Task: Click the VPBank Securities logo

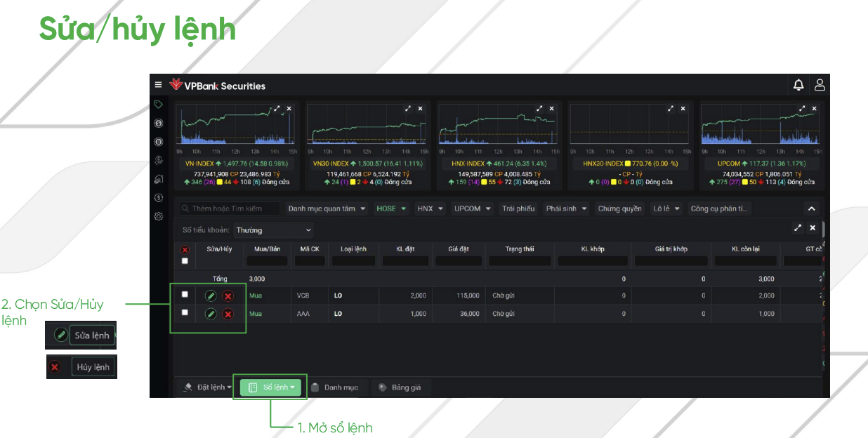Action: (218, 86)
